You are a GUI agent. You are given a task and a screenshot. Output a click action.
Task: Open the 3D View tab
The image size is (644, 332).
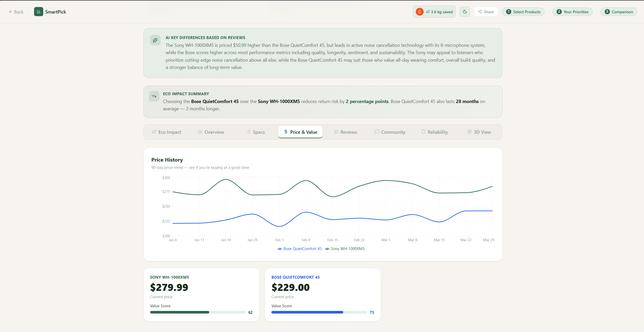point(479,132)
